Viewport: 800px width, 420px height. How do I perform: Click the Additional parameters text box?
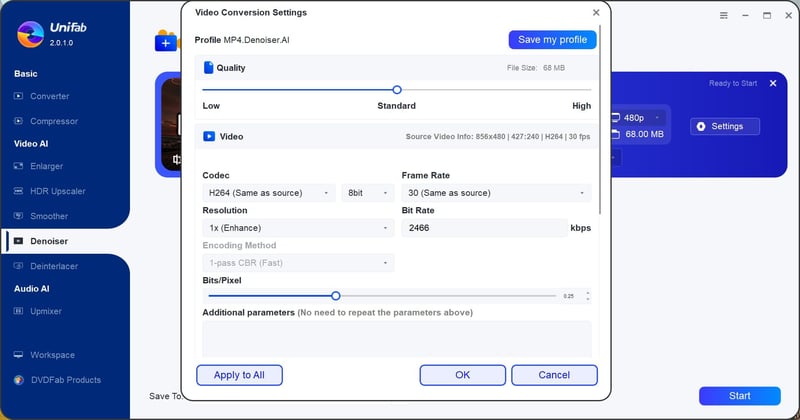point(396,337)
